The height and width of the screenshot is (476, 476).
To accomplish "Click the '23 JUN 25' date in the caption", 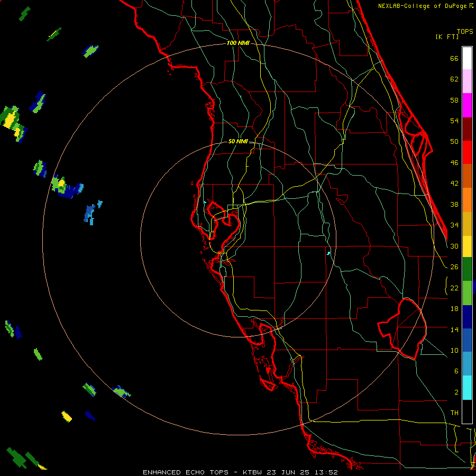I will (x=288, y=472).
